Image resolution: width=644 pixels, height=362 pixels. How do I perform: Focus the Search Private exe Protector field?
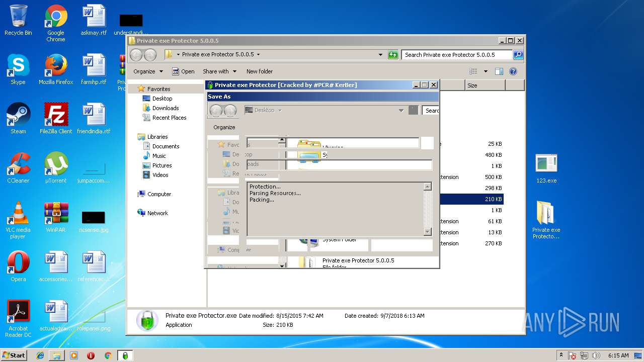pos(457,55)
